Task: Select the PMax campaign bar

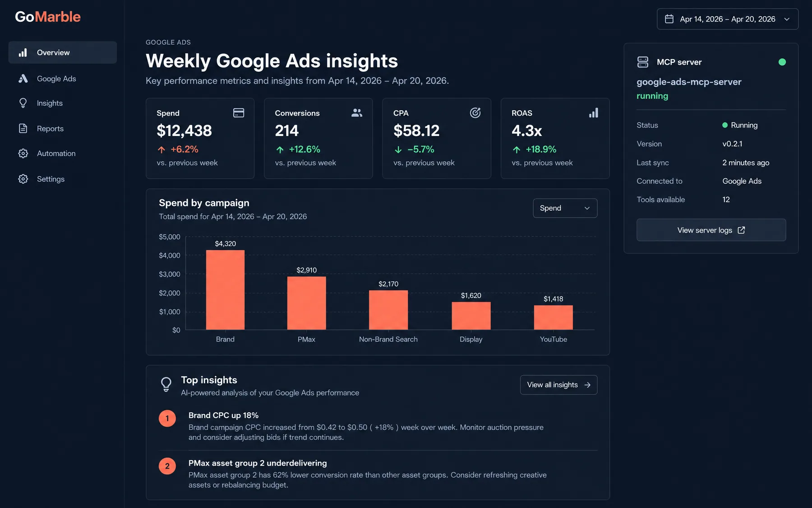Action: [x=306, y=303]
